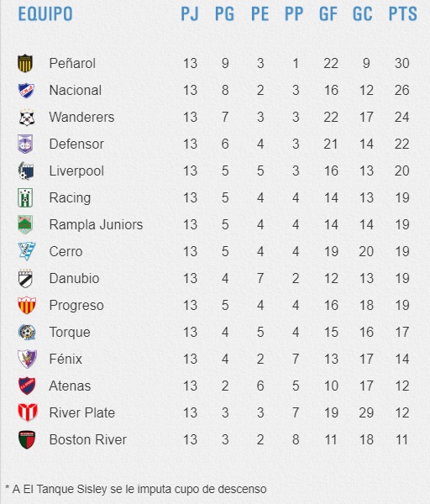
Task: Select the PTS column header
Action: tap(402, 13)
